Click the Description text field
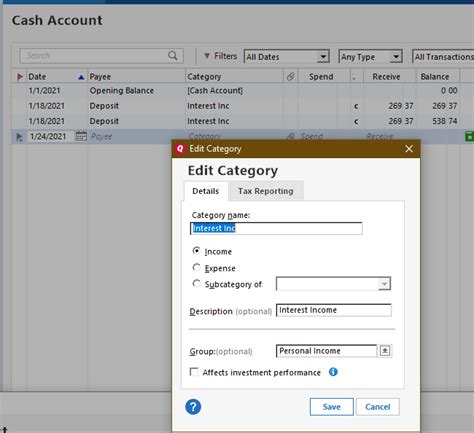Screen dimensions: 474x433 click(x=334, y=310)
